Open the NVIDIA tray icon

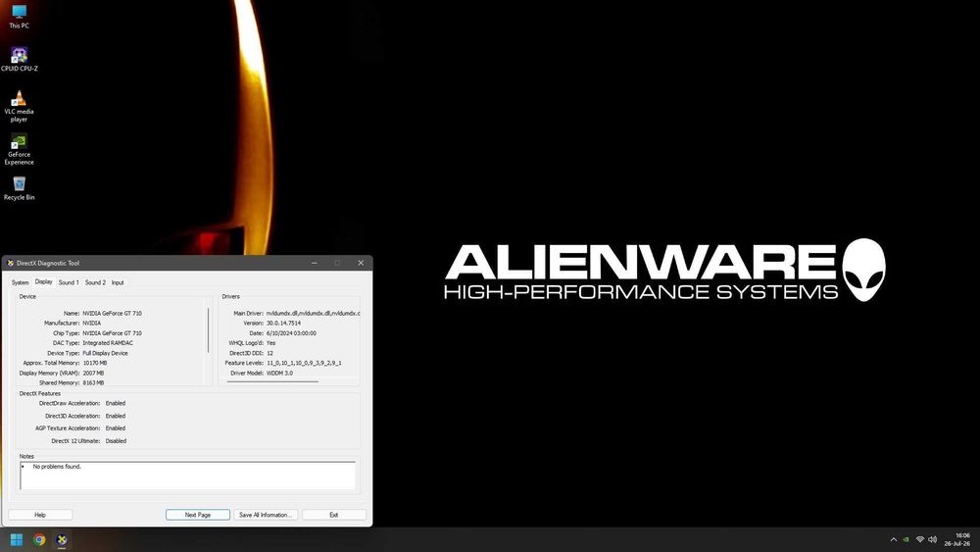[906, 539]
